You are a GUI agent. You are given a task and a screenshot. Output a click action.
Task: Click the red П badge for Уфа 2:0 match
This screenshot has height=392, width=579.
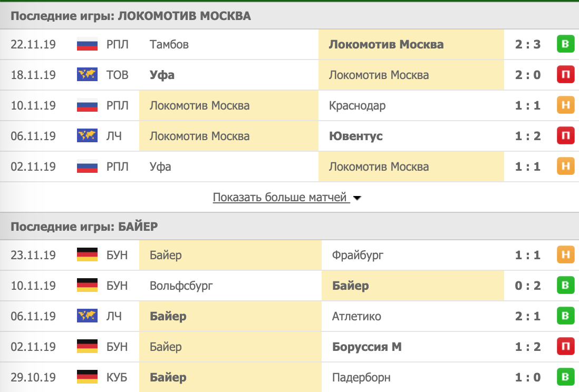[x=565, y=75]
